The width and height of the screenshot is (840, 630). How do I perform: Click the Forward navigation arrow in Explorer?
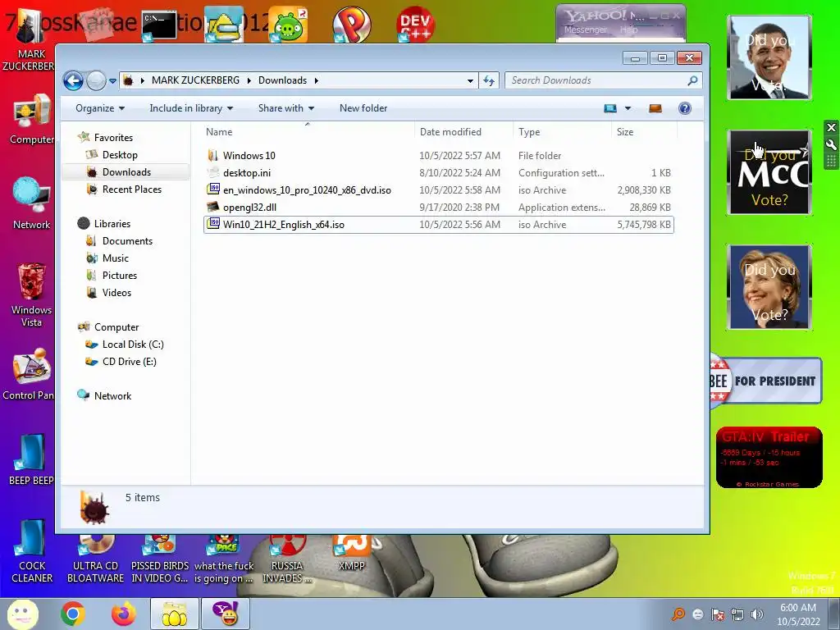coord(97,81)
